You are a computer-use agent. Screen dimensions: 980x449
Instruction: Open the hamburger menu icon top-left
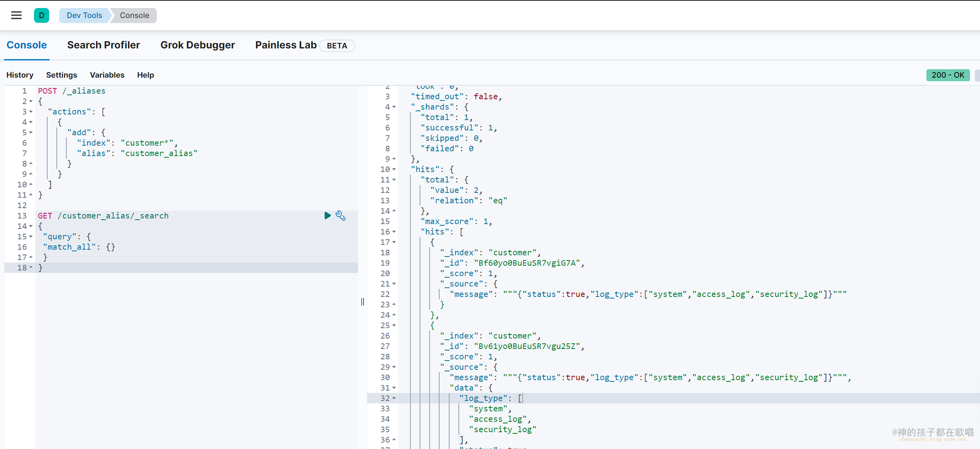17,15
